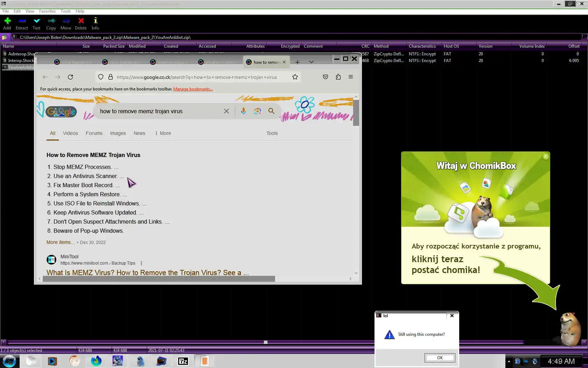
Task: Open Google search Tools
Action: pos(272,133)
